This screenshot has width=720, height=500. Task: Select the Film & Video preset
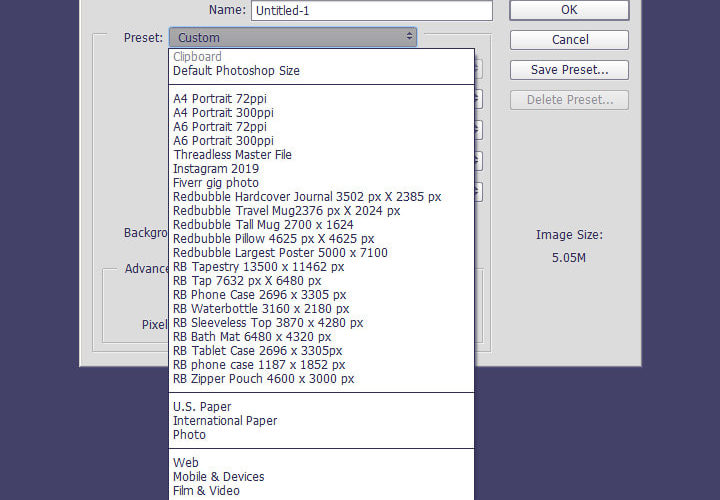point(321,491)
